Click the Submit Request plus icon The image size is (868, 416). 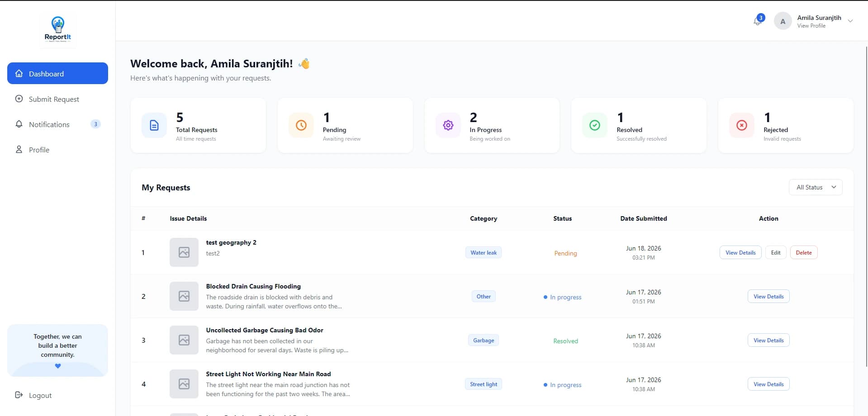(19, 99)
